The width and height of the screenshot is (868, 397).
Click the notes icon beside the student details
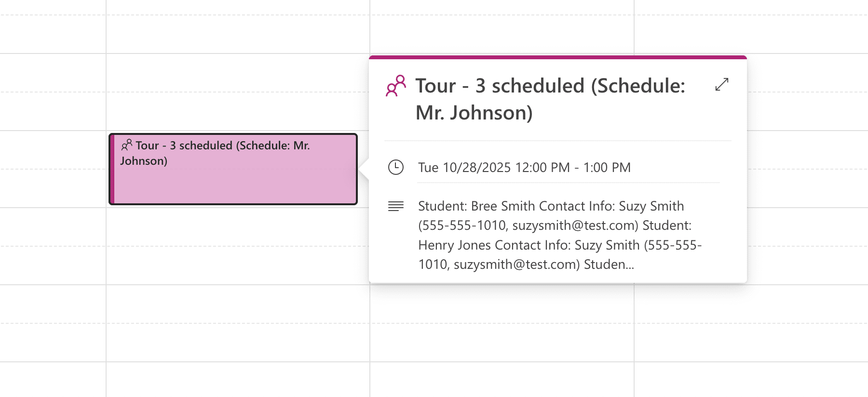coord(395,206)
